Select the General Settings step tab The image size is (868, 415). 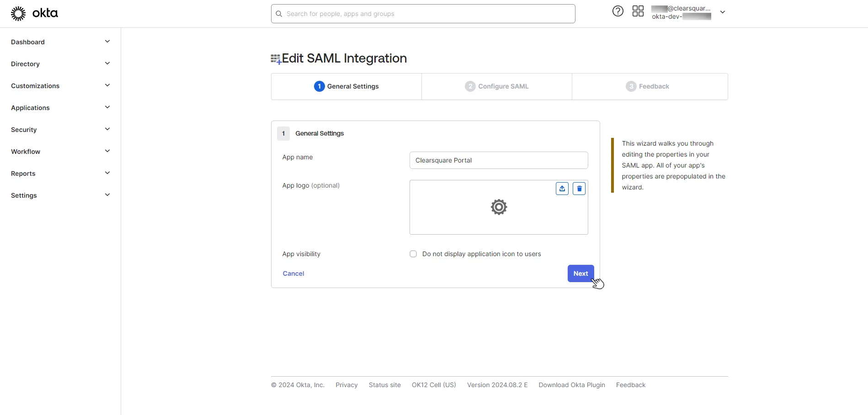346,86
